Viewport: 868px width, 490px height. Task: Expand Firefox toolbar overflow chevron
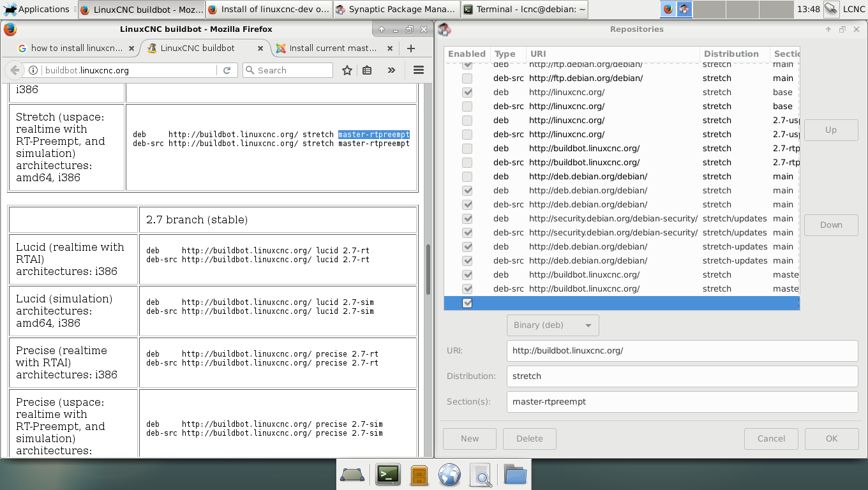391,70
